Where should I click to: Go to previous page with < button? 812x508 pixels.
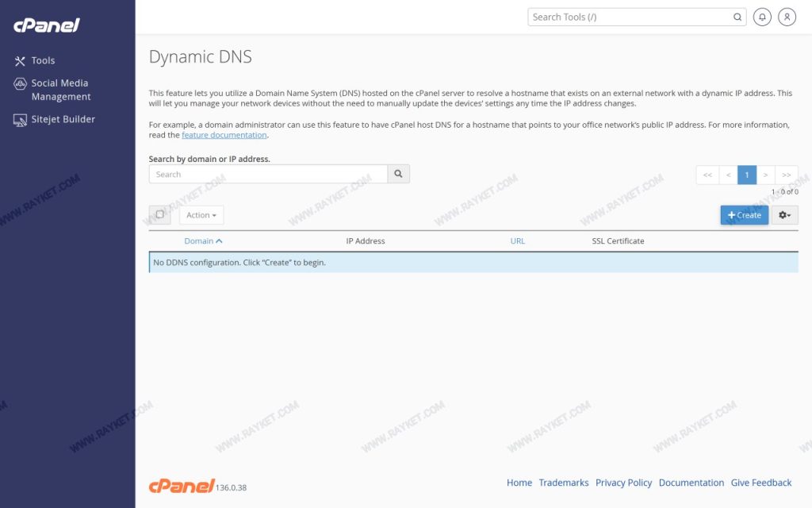point(728,175)
